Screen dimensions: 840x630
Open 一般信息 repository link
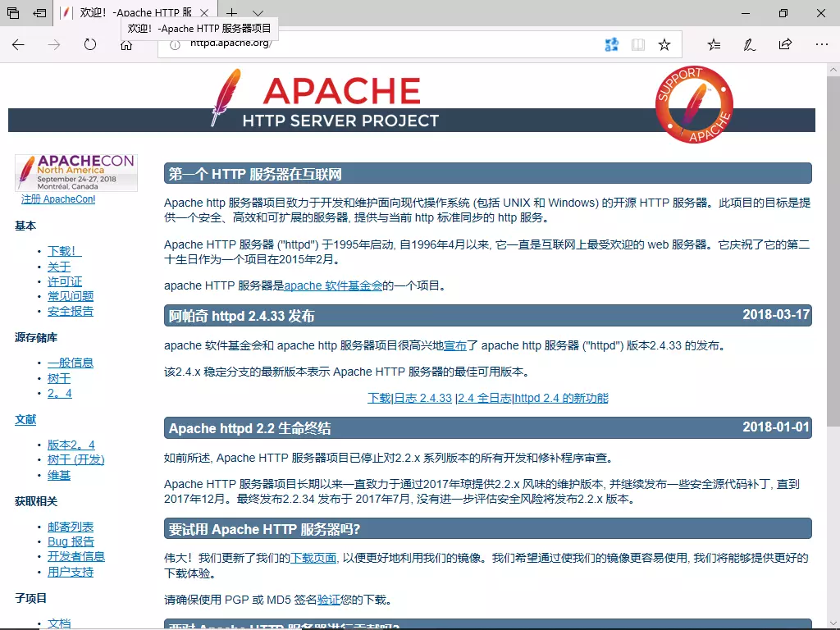point(71,363)
